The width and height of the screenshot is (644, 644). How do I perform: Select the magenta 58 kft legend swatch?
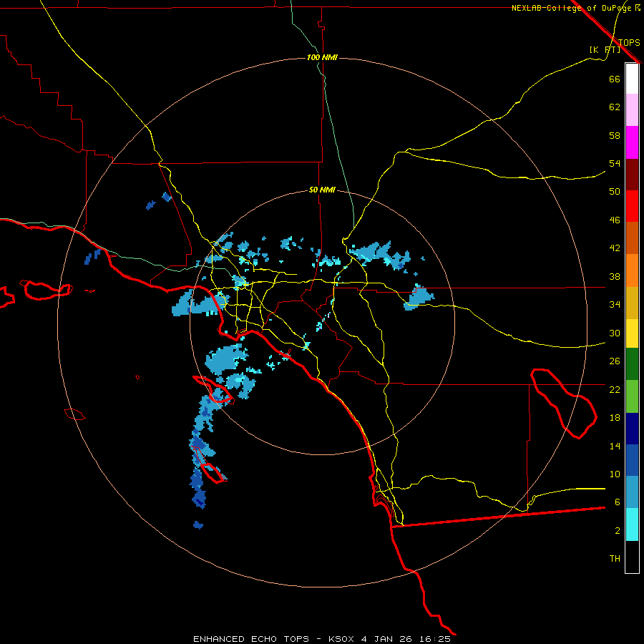[x=632, y=142]
